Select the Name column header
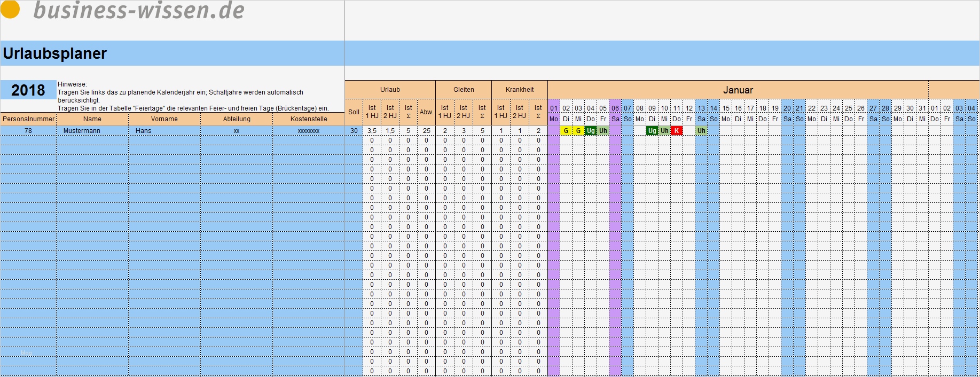This screenshot has height=377, width=980. point(92,119)
